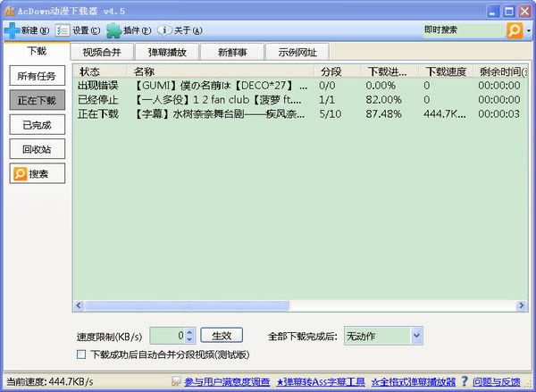The image size is (536, 392).
Task: Click the 下载速度 column header
Action: [446, 71]
